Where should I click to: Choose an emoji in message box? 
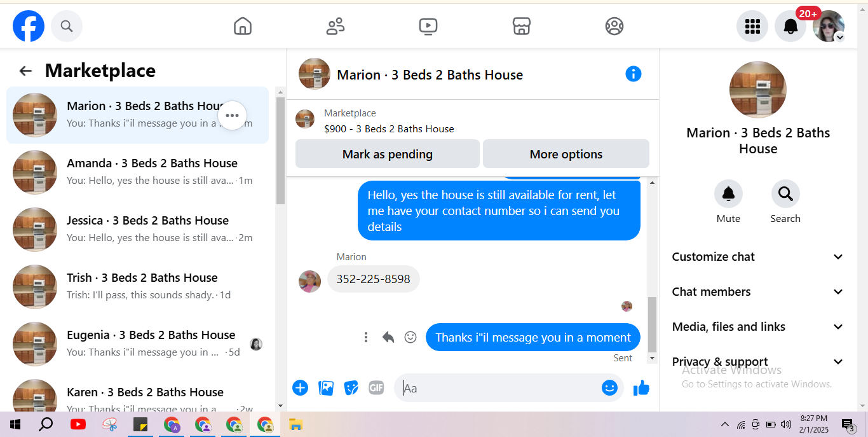(x=609, y=387)
